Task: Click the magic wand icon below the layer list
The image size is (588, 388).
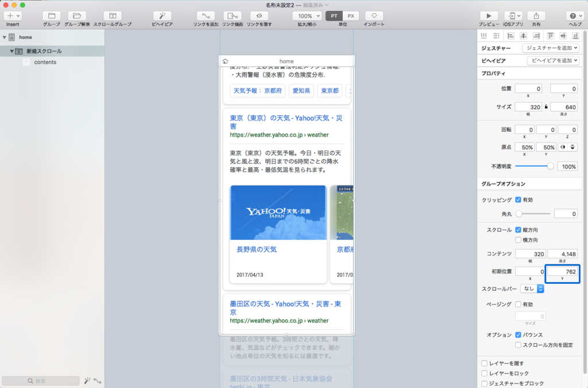Action: click(x=87, y=381)
